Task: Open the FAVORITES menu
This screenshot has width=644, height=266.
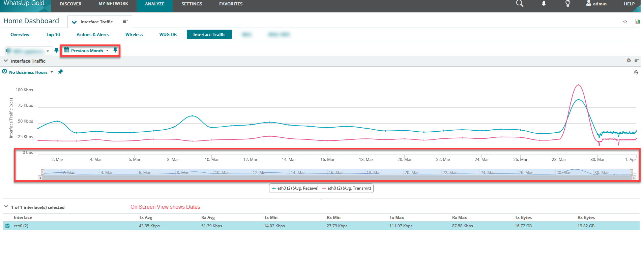Action: point(231,4)
